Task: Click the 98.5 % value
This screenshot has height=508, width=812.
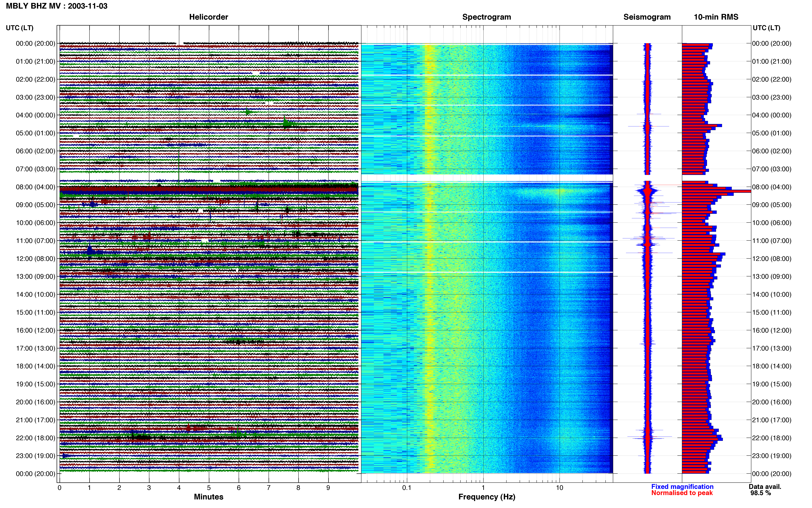Action: (x=761, y=493)
